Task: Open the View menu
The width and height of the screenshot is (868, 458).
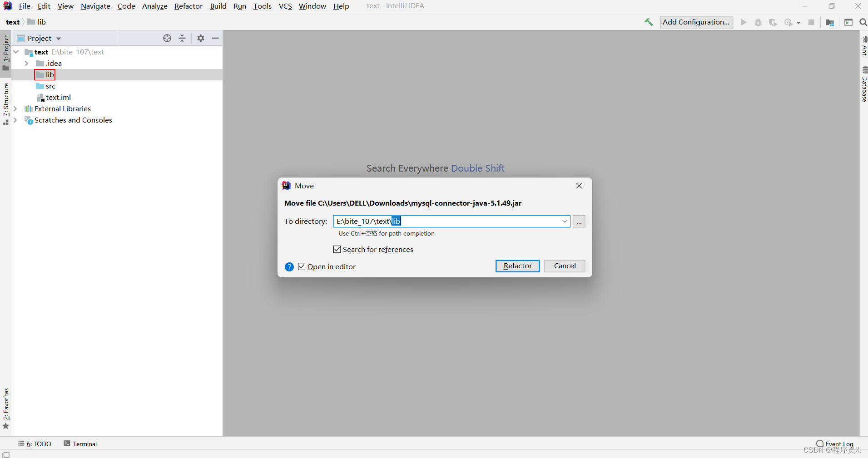Action: (x=65, y=6)
